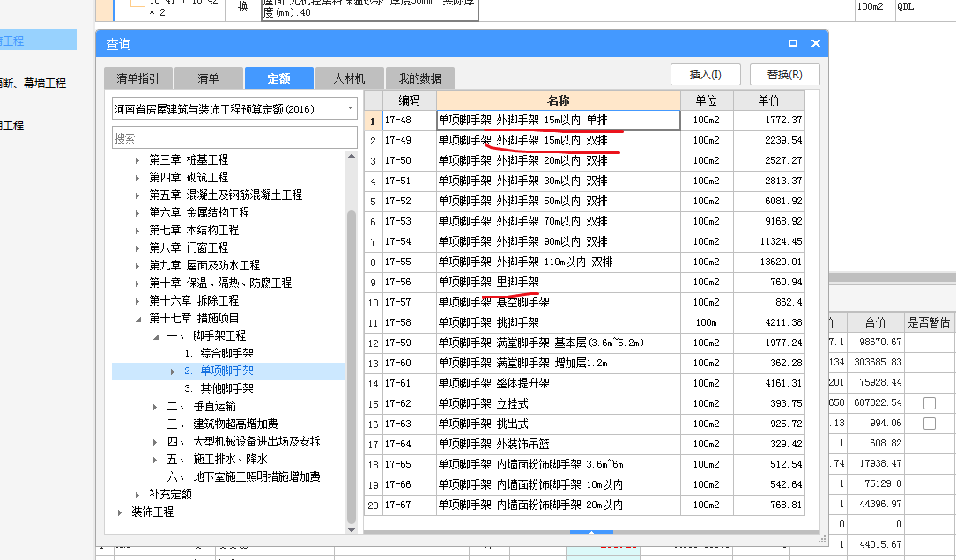
Task: Select the 定额 tab
Action: [279, 78]
